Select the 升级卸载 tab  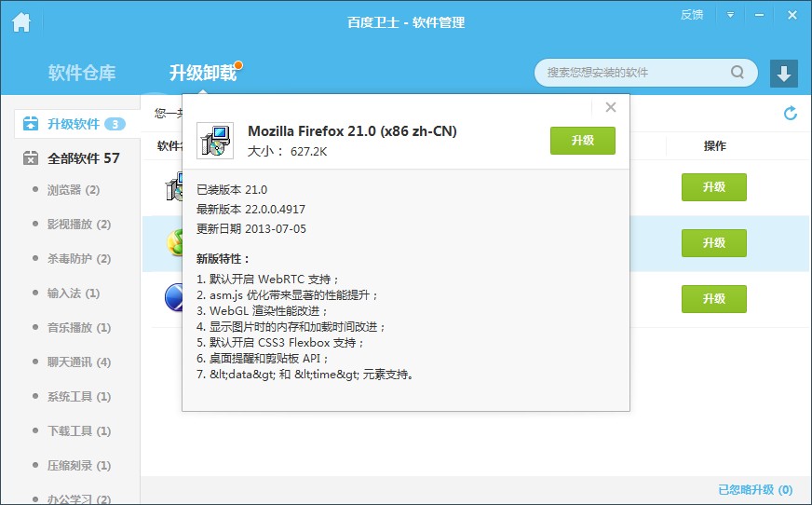coord(203,73)
